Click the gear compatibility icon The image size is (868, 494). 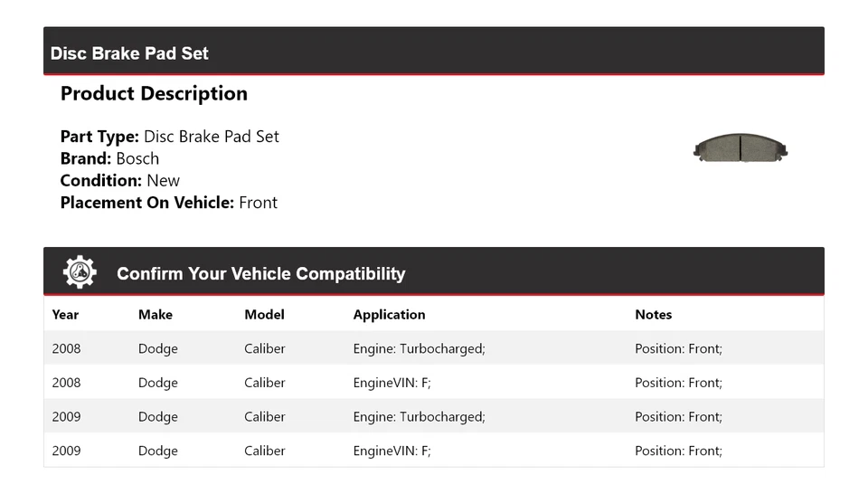pos(80,272)
